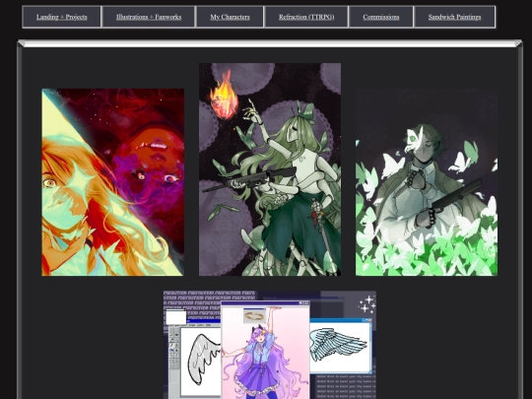Go to Illustrations + Fanworks
Viewport: 532px width, 399px height.
click(x=149, y=17)
